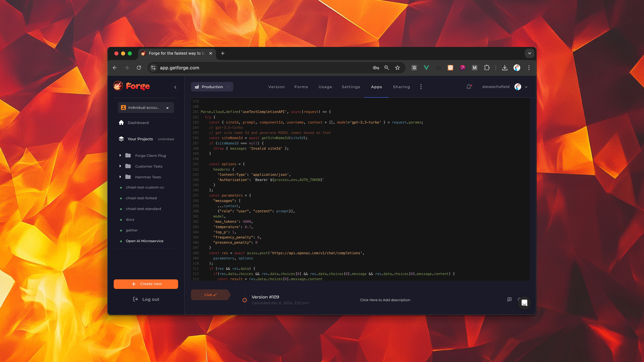This screenshot has width=644, height=362.
Task: Click the user avatar next to steveschofield
Action: (x=518, y=87)
